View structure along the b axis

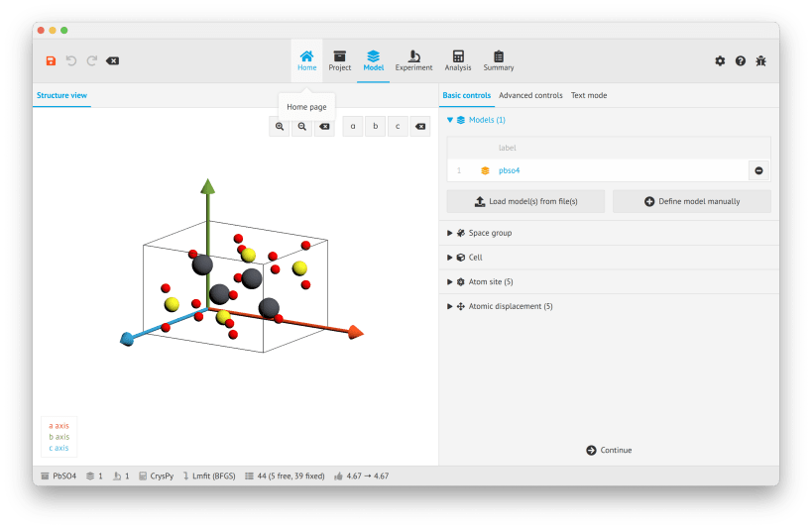click(376, 126)
